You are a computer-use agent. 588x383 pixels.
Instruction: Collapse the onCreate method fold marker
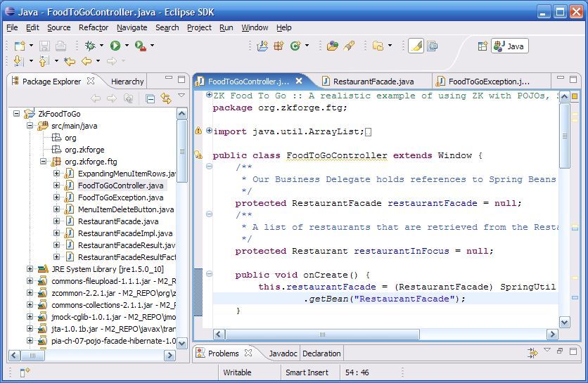(x=209, y=275)
